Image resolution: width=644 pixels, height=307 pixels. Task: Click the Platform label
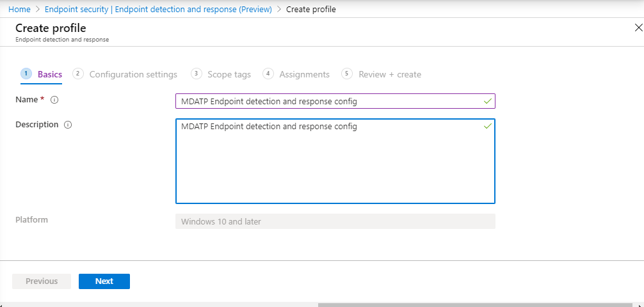point(31,219)
